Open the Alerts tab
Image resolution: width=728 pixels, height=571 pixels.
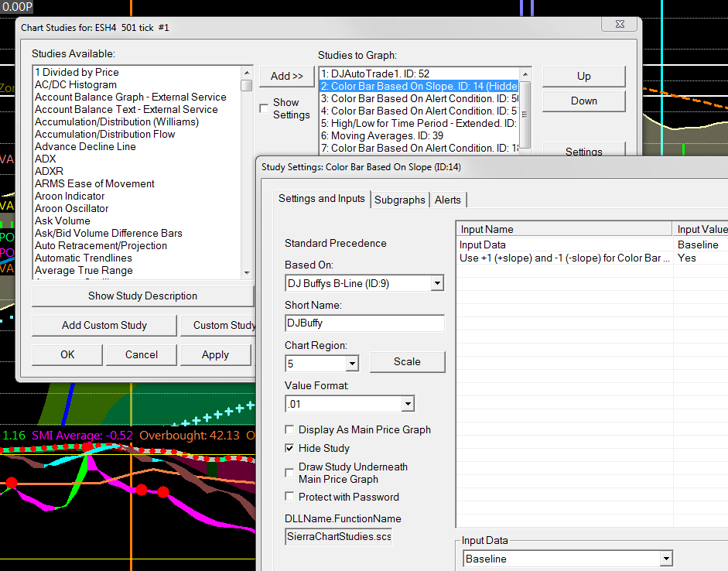447,200
